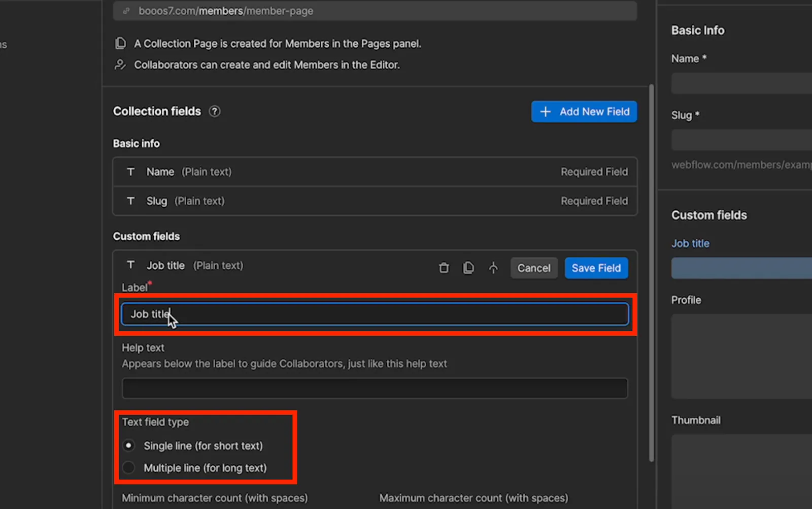This screenshot has height=509, width=812.
Task: Click the duplicate field icon beside Cancel
Action: 468,268
